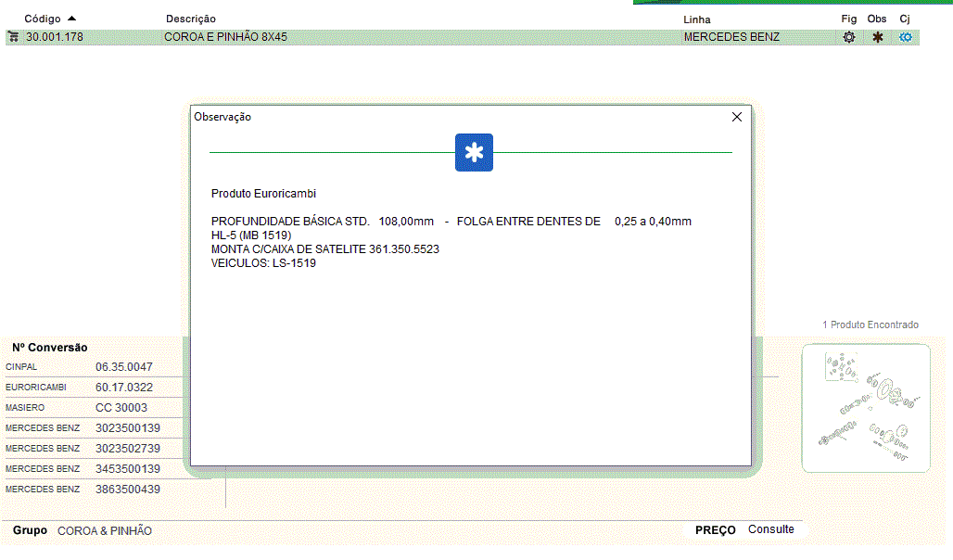Viewport: 953px width, 560px height.
Task: Click Mercedes Benz number 3863500439
Action: point(128,489)
